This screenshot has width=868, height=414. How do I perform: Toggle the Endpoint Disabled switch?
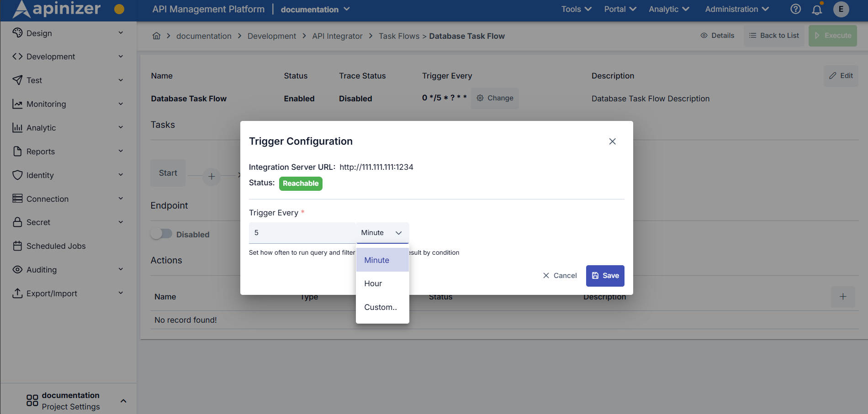coord(161,233)
